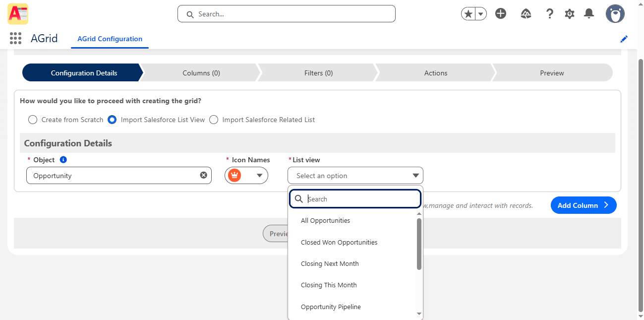Screen dimensions: 644x320
Task: Click the dropdown list scroll-down arrow
Action: point(419,314)
